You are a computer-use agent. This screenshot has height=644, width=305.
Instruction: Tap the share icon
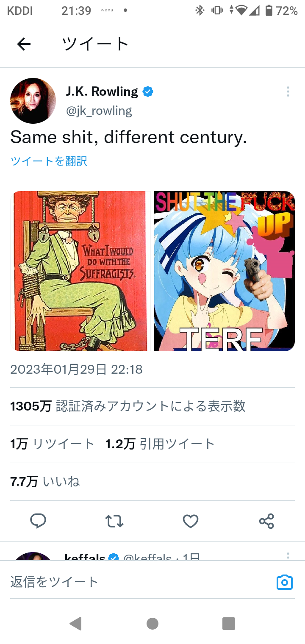pos(266,521)
